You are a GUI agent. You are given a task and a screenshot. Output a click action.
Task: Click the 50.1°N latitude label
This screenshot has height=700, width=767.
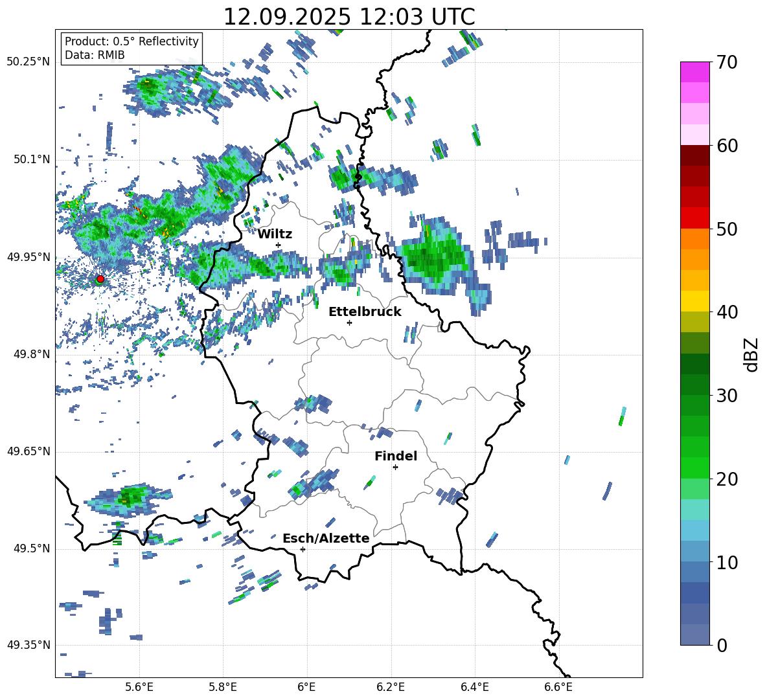[x=31, y=160]
